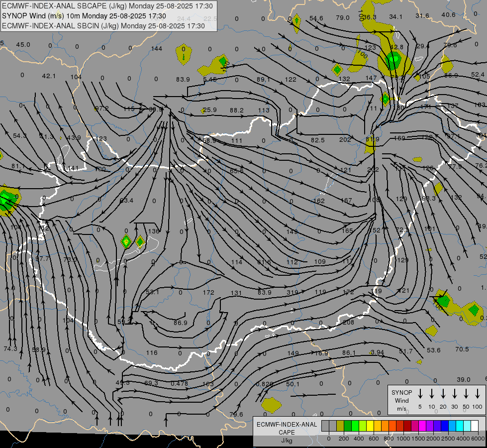The height and width of the screenshot is (448, 487).
Task: Click the map value 63.4
Action: click(126, 201)
